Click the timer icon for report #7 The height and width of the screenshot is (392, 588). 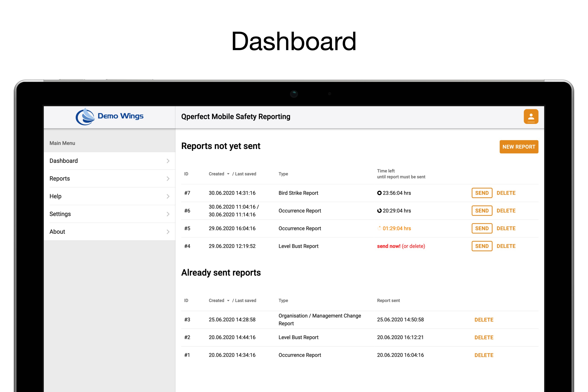[379, 193]
